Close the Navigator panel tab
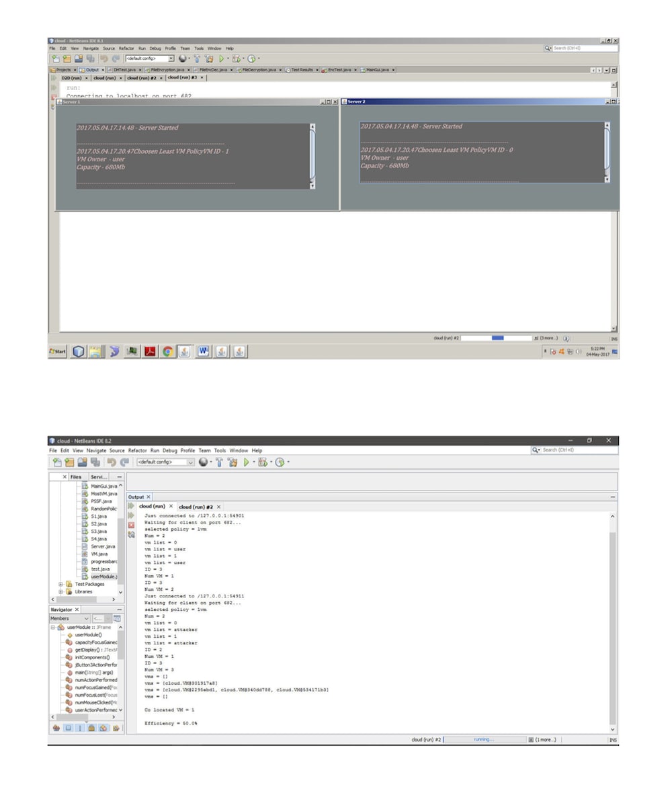 [x=77, y=610]
